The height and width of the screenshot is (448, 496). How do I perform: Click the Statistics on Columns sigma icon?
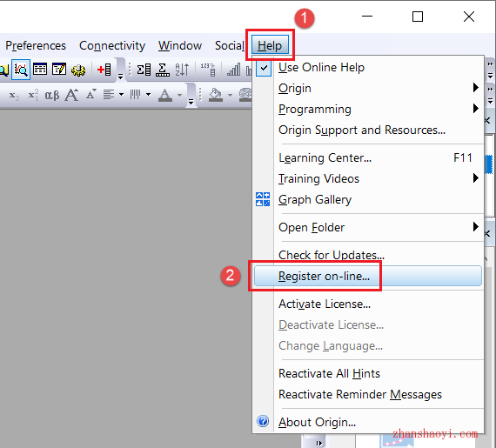click(x=144, y=70)
